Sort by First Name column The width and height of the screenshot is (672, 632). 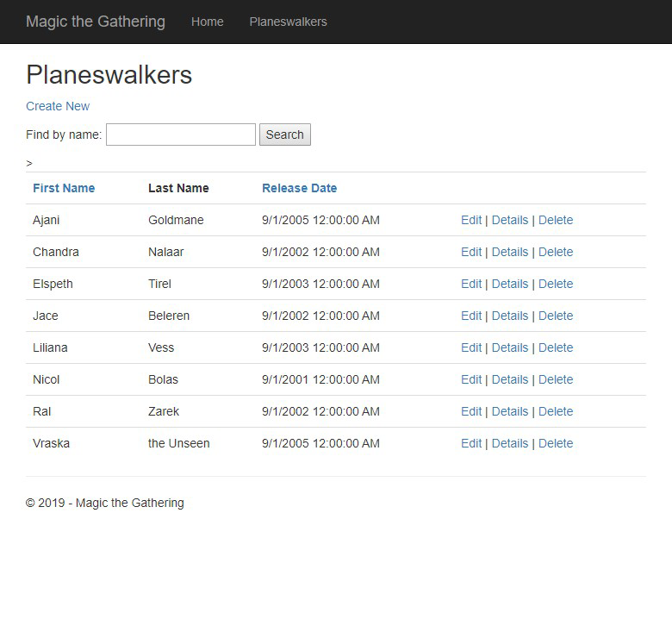pos(64,188)
